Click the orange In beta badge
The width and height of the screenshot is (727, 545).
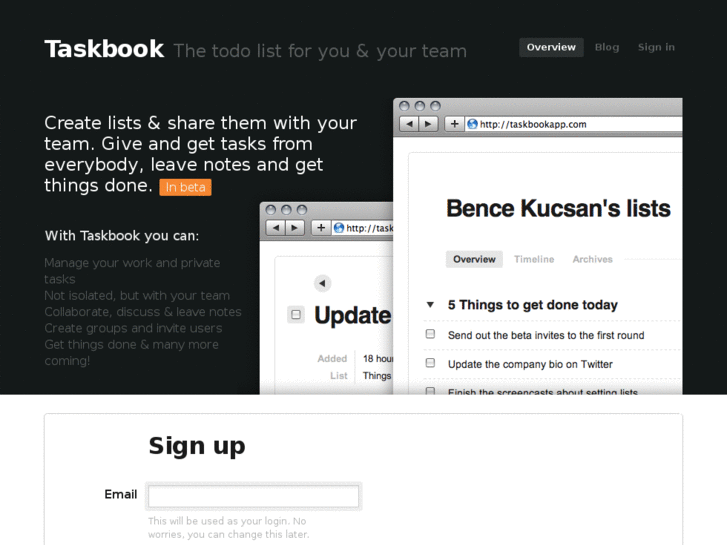tap(185, 187)
